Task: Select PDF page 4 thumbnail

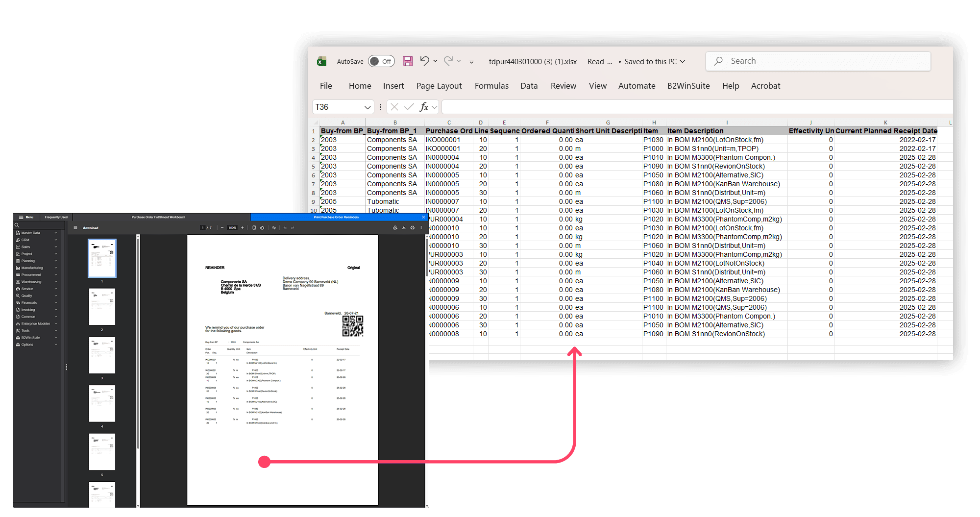Action: [102, 404]
